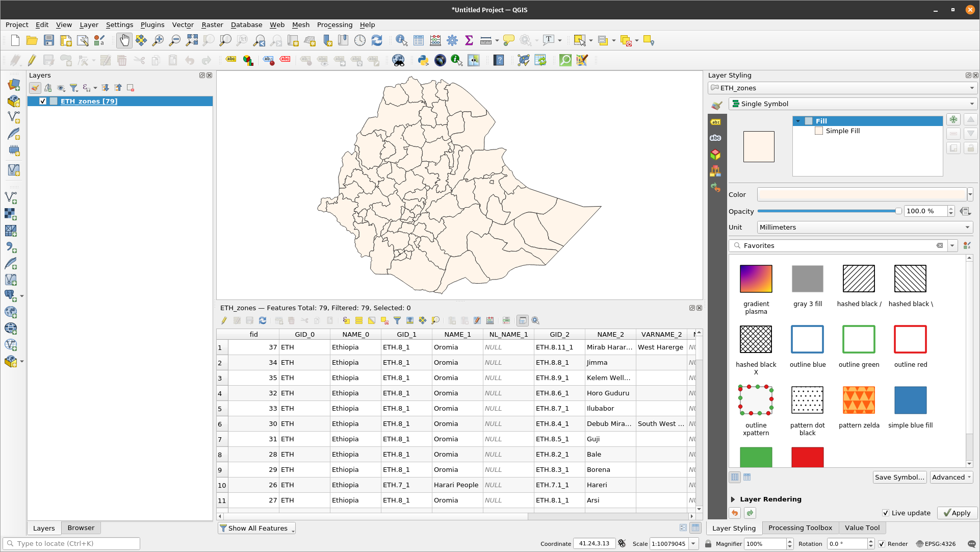980x552 pixels.
Task: Switch to the Processing Toolbox tab
Action: (x=800, y=528)
